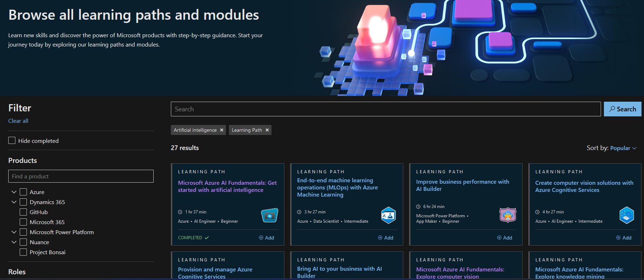Check the Microsoft 365 product checkbox

tap(23, 222)
